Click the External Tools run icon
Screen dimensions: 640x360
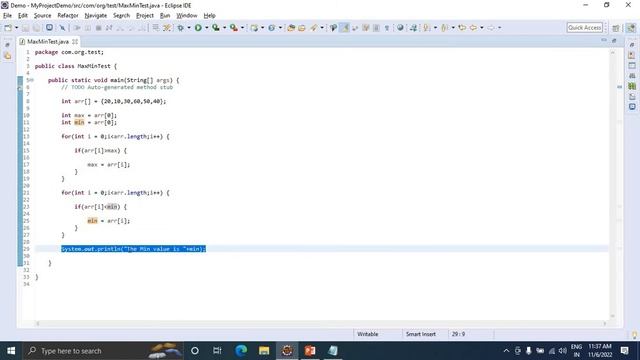(x=233, y=28)
